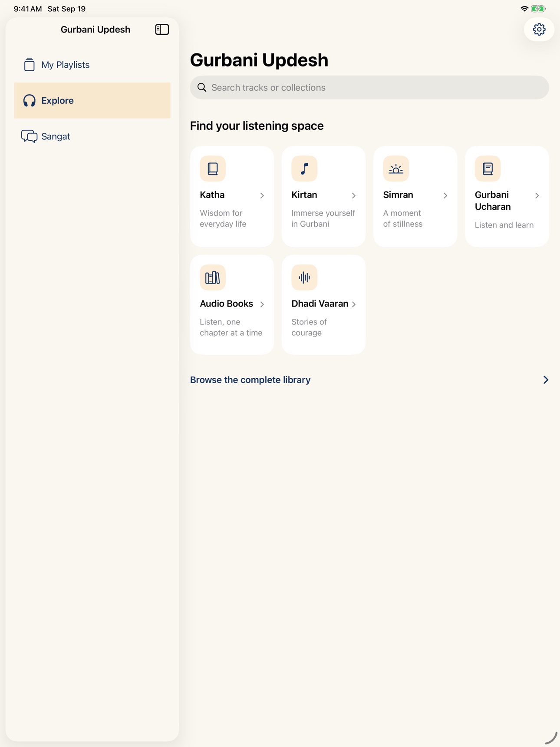Open the Kirtan card title
The width and height of the screenshot is (560, 747).
pos(304,195)
